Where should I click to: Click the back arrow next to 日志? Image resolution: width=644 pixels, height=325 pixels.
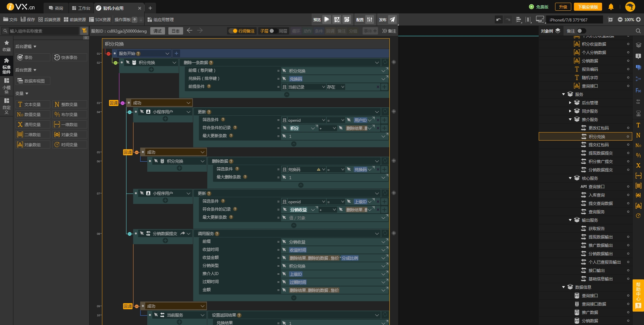coord(190,31)
